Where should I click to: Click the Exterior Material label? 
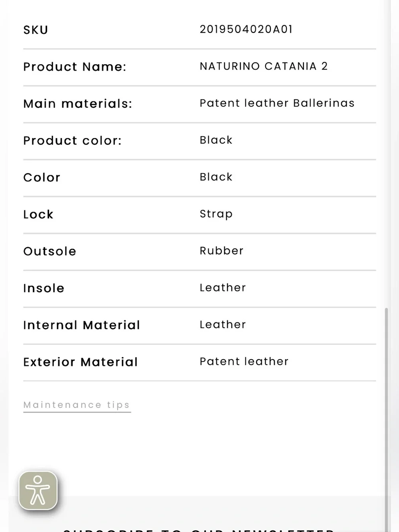(81, 362)
